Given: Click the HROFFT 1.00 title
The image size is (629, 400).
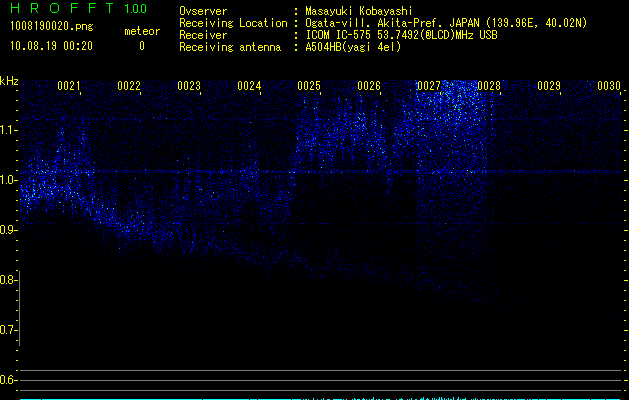Looking at the screenshot, I should pos(79,8).
